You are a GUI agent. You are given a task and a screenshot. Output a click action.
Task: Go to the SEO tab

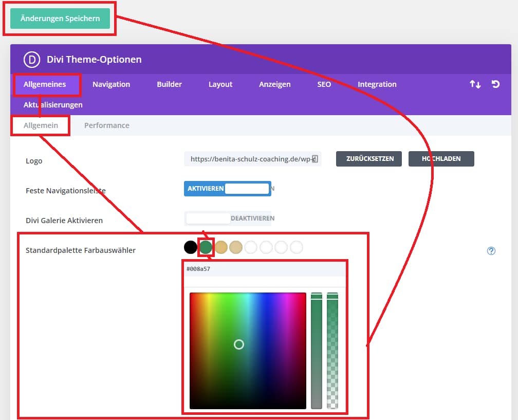(324, 84)
